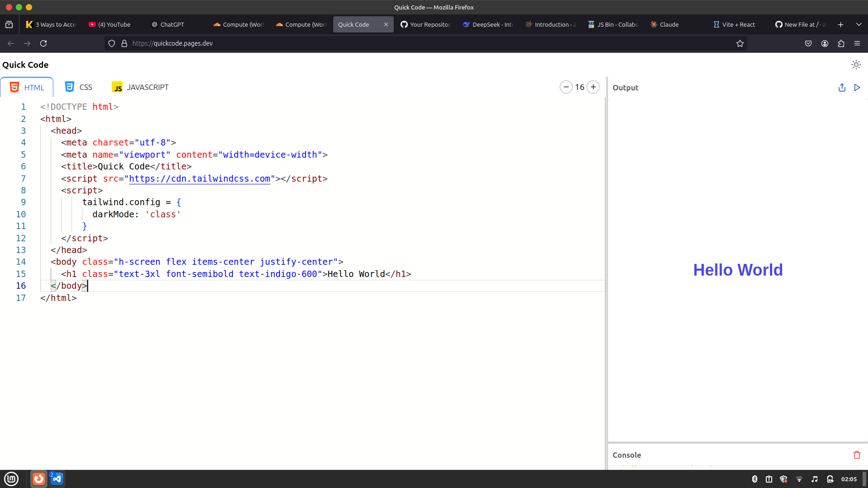Clear the console with the trash icon
Viewport: 868px width, 488px height.
[x=857, y=455]
